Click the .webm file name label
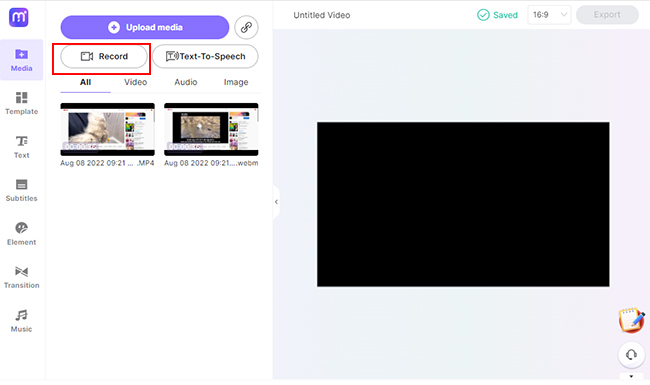 [x=211, y=163]
